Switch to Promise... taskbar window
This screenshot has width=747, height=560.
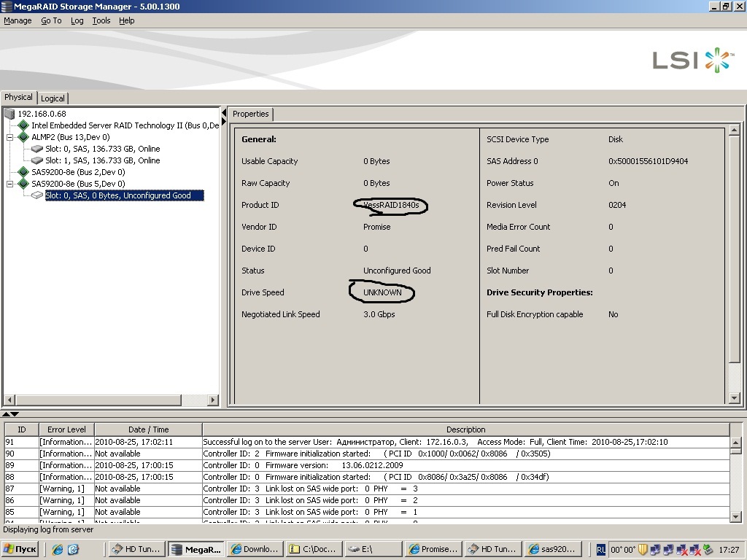click(x=433, y=549)
